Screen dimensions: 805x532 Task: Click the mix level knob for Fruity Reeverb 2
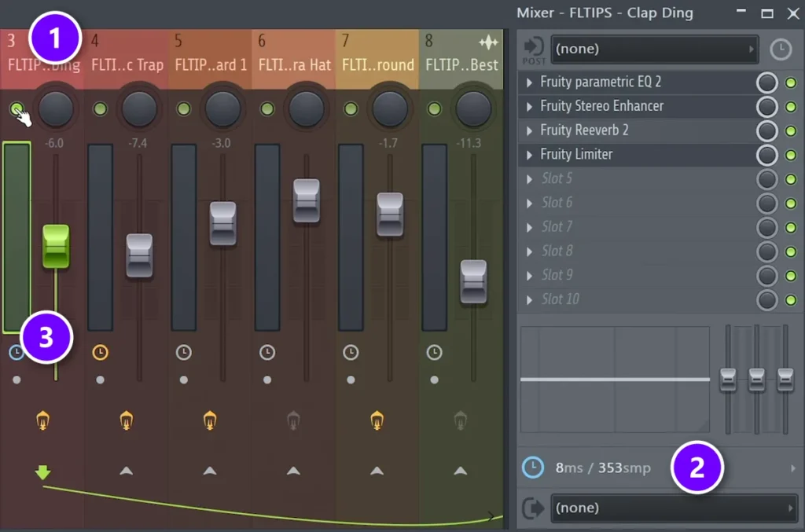tap(767, 130)
